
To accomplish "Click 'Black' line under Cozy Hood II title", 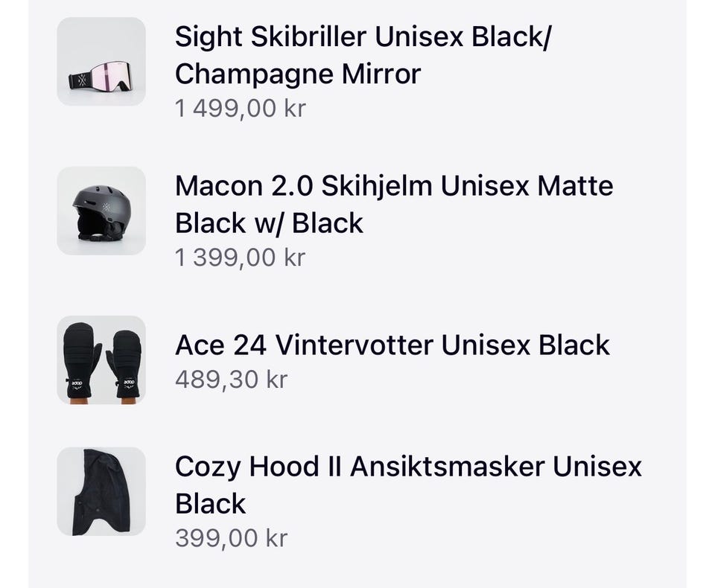I will pyautogui.click(x=210, y=503).
